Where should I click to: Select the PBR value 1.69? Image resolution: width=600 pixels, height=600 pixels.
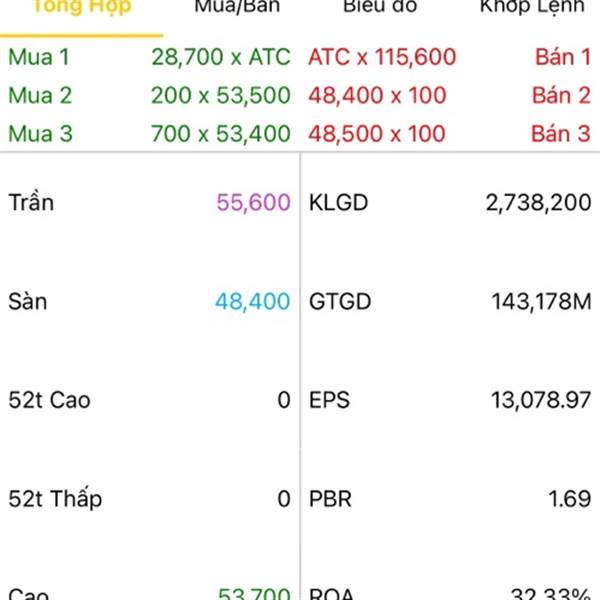pos(570,499)
